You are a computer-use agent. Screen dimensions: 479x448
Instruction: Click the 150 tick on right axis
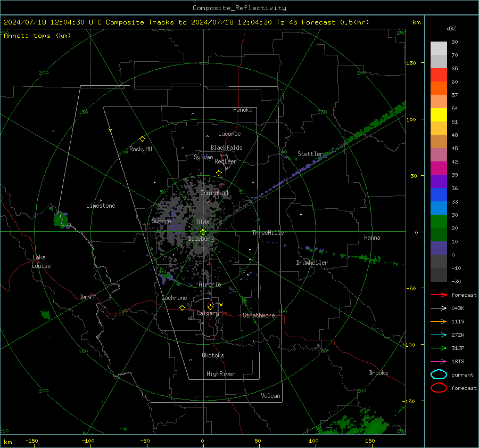[411, 63]
